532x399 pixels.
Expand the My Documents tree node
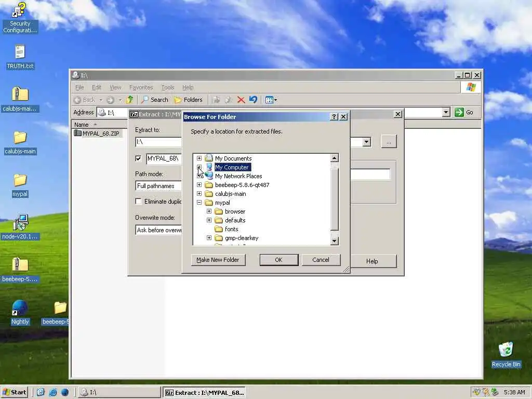click(199, 158)
